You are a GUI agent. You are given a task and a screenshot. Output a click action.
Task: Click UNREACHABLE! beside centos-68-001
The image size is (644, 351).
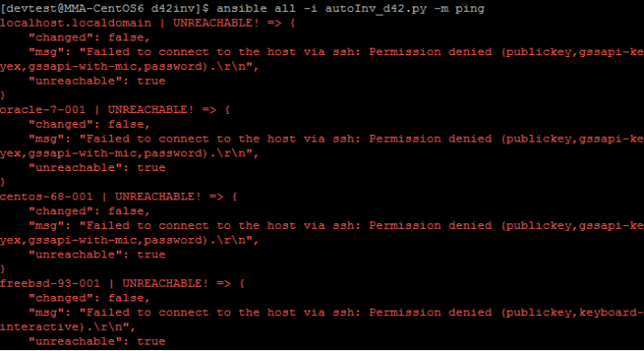(158, 197)
